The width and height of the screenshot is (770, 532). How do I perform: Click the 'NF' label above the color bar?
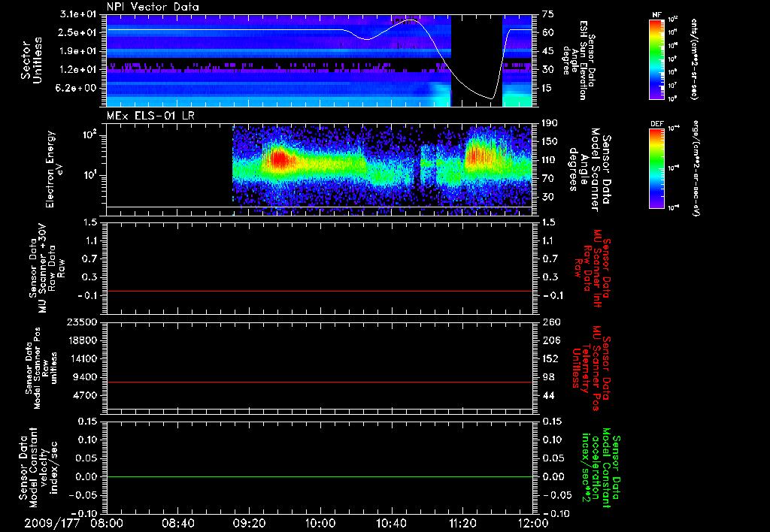(657, 15)
